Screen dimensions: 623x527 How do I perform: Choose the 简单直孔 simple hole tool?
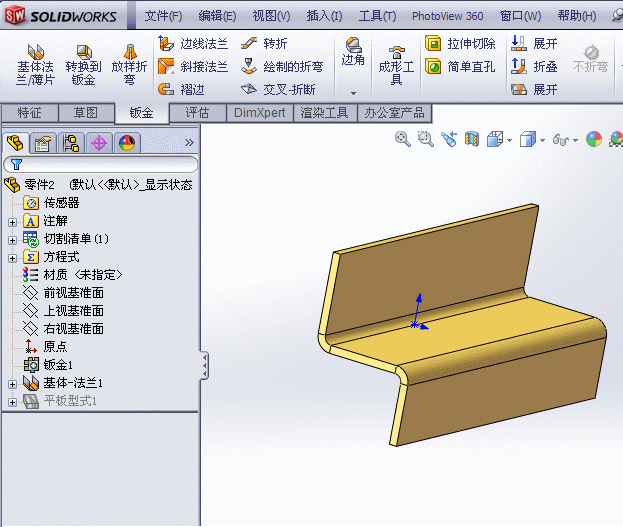(460, 66)
